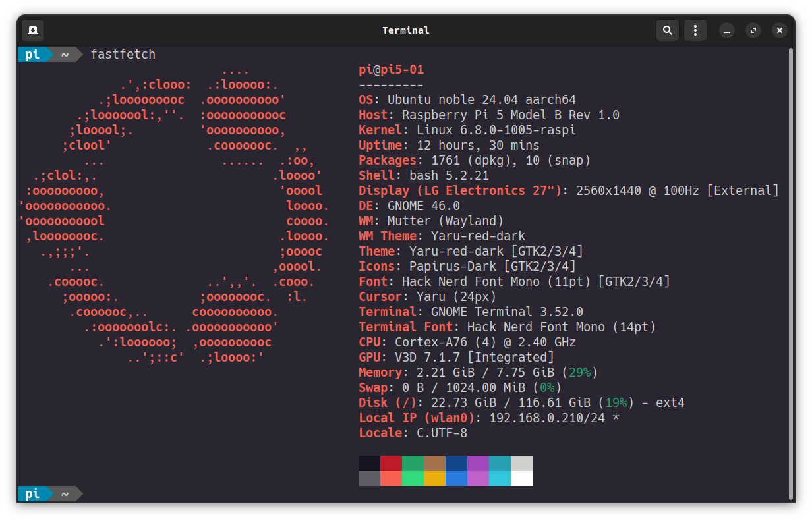This screenshot has width=812, height=521.
Task: Click the orchid swatch in the bottom palette row
Action: (478, 479)
